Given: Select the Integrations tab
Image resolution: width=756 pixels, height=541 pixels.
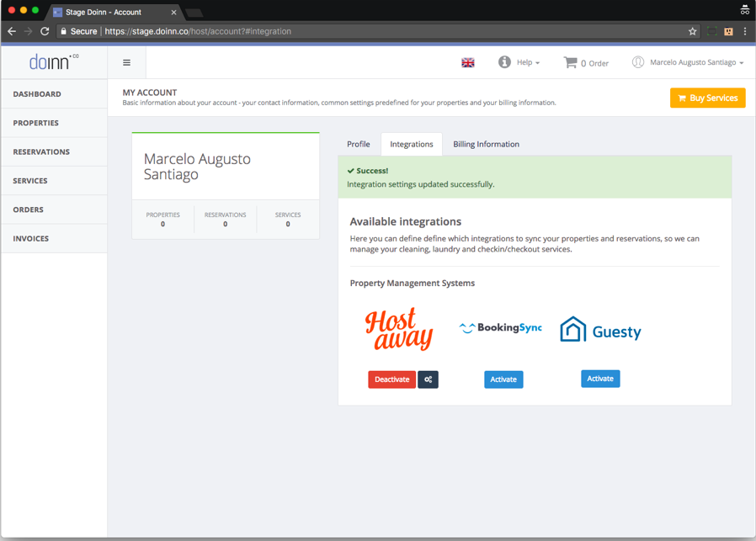Looking at the screenshot, I should [x=412, y=144].
